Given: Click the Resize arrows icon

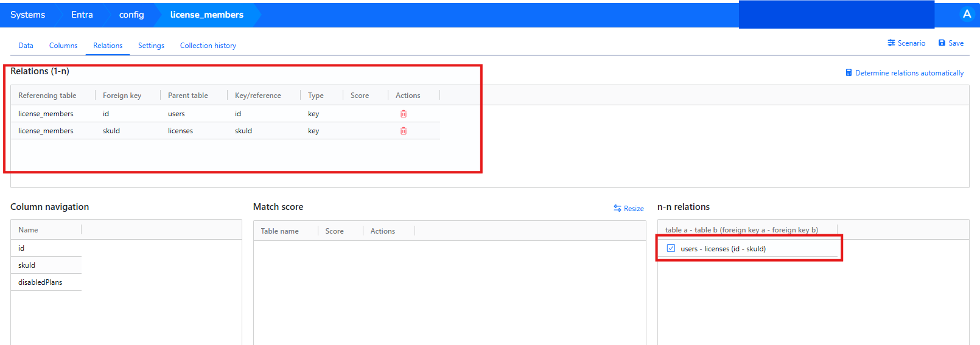Looking at the screenshot, I should click(x=617, y=208).
